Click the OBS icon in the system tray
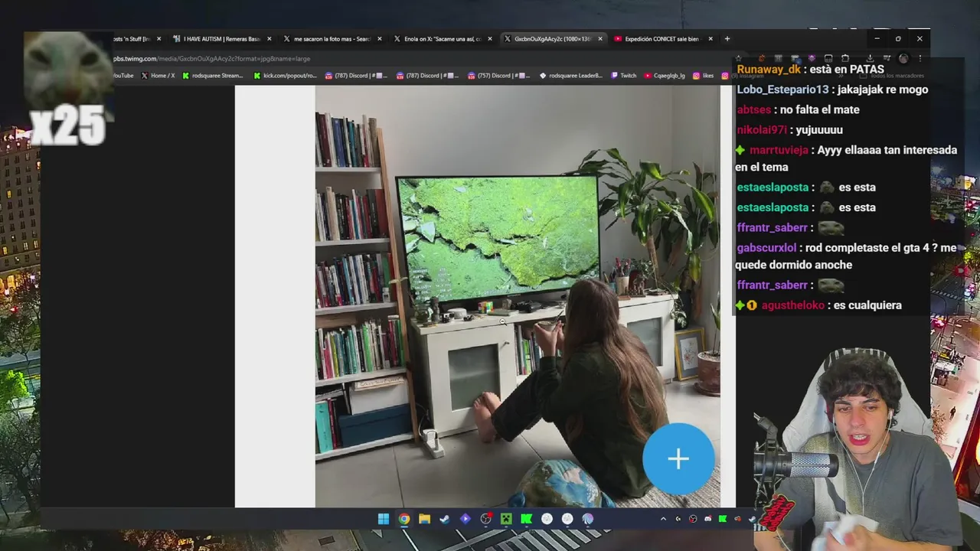Screen dimensions: 980x551 [693, 519]
